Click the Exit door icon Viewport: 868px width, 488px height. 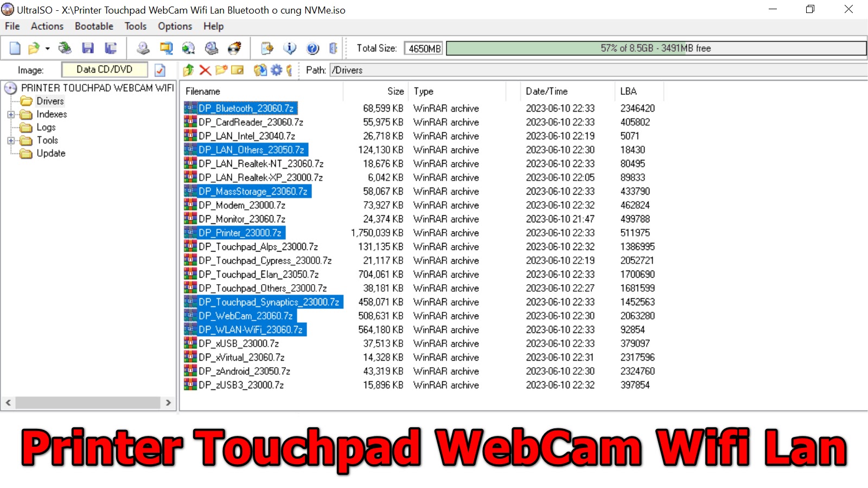point(333,48)
